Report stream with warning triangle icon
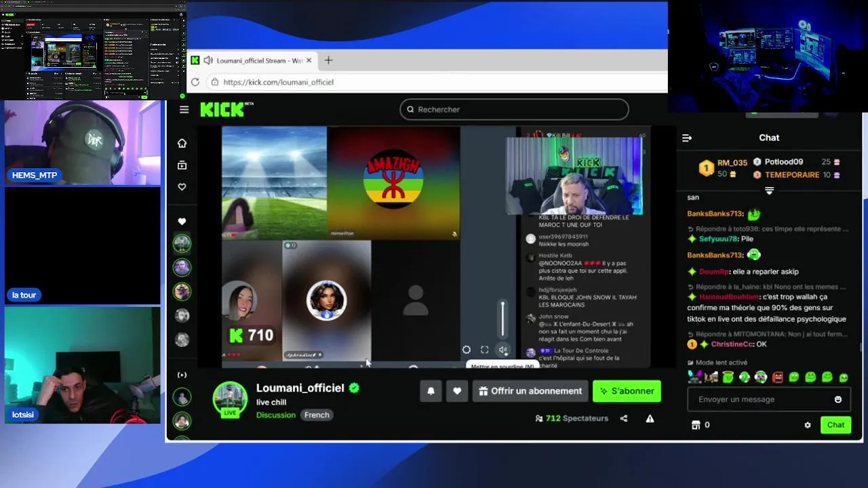 tap(650, 419)
